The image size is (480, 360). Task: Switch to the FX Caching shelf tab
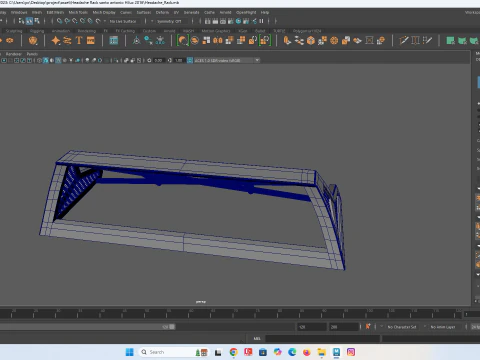point(125,31)
